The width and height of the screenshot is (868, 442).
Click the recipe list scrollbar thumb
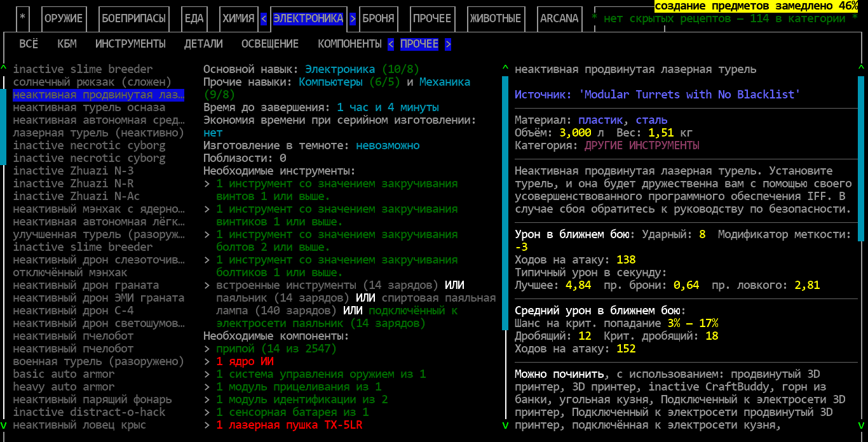(x=3, y=126)
